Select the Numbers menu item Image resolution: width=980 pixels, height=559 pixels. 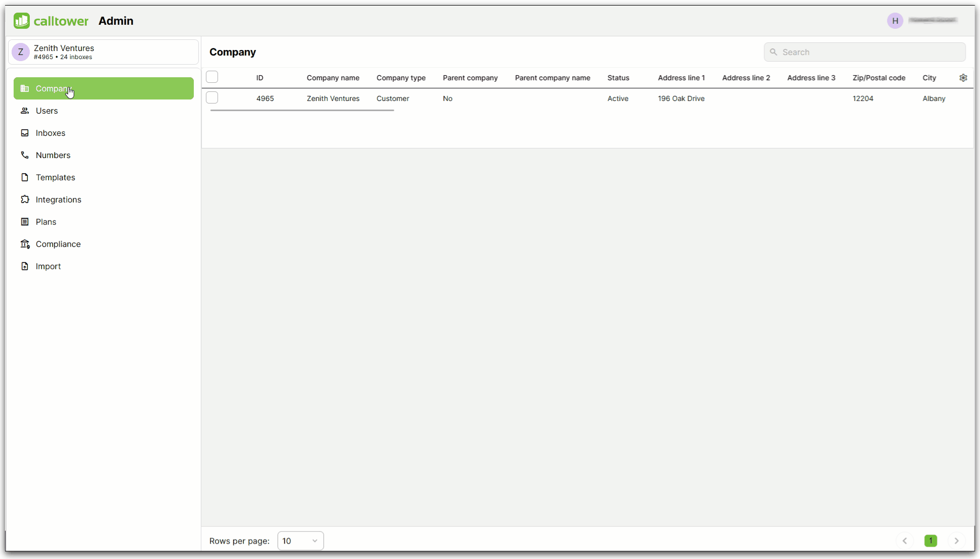tap(53, 155)
